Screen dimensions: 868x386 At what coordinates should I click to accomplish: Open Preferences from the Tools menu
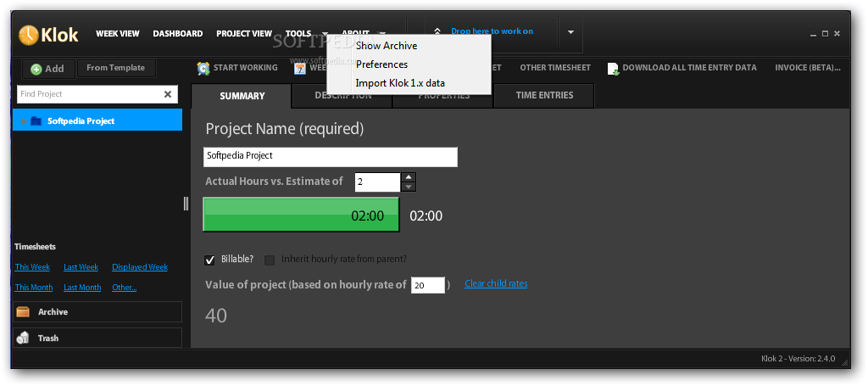pos(381,64)
